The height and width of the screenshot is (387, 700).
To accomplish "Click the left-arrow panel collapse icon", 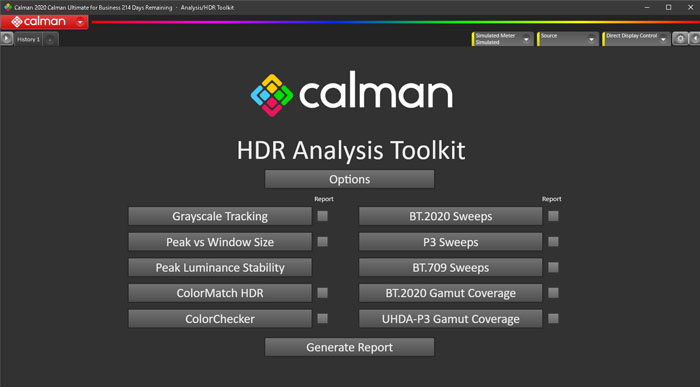I will 695,39.
